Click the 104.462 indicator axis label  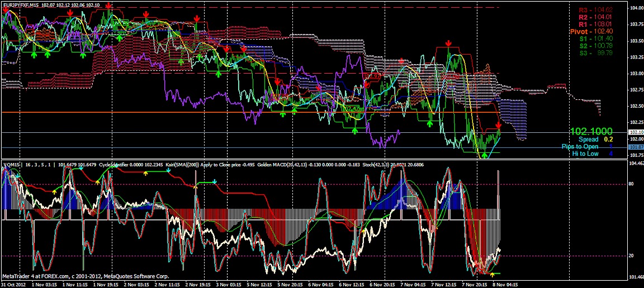(636, 164)
